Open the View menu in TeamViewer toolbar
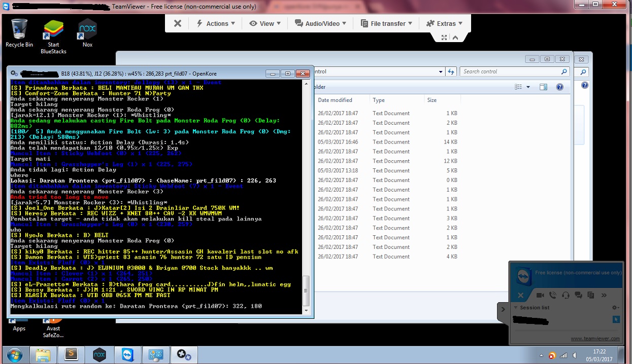632x364 pixels. (265, 23)
